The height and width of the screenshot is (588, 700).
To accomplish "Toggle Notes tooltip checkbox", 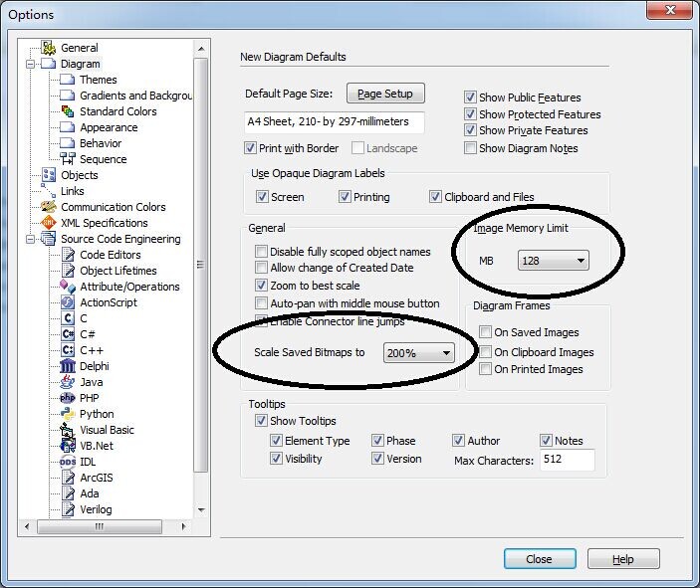I will coord(546,441).
